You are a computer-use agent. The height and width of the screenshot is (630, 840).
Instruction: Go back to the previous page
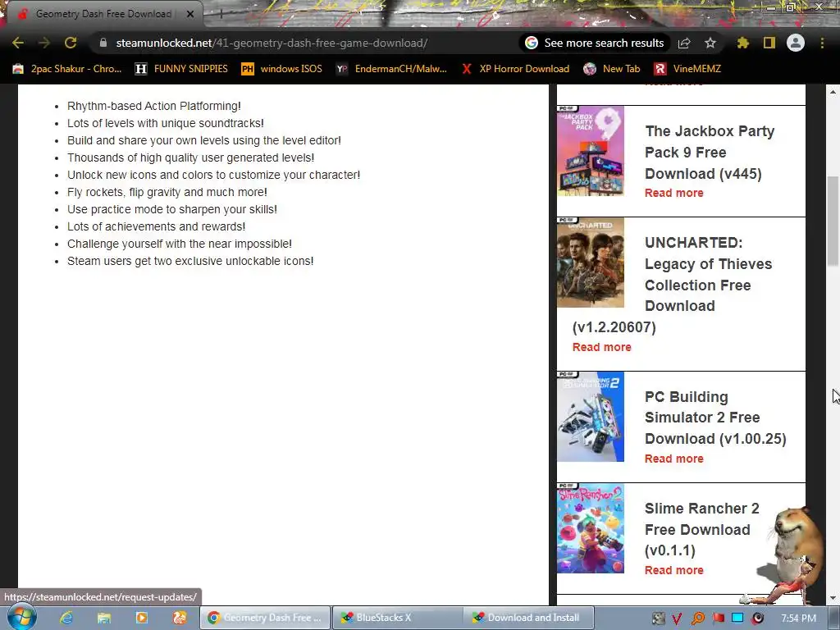[x=18, y=43]
